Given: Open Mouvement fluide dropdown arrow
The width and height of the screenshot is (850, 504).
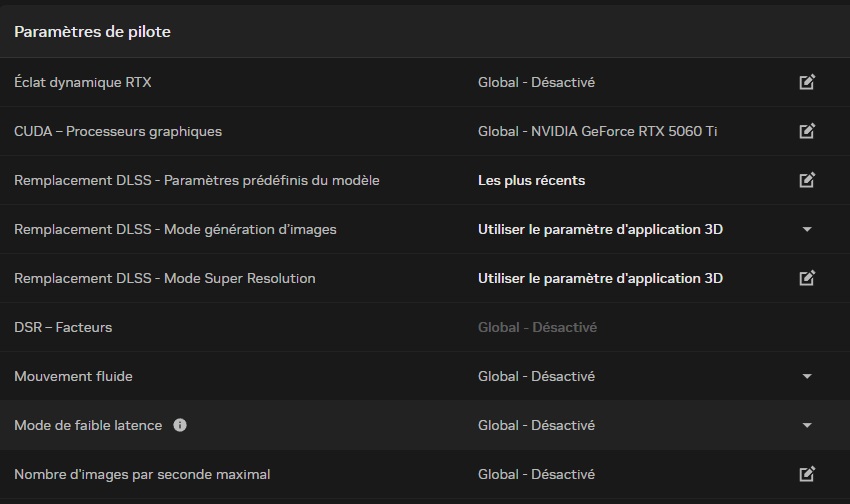Looking at the screenshot, I should coord(807,376).
